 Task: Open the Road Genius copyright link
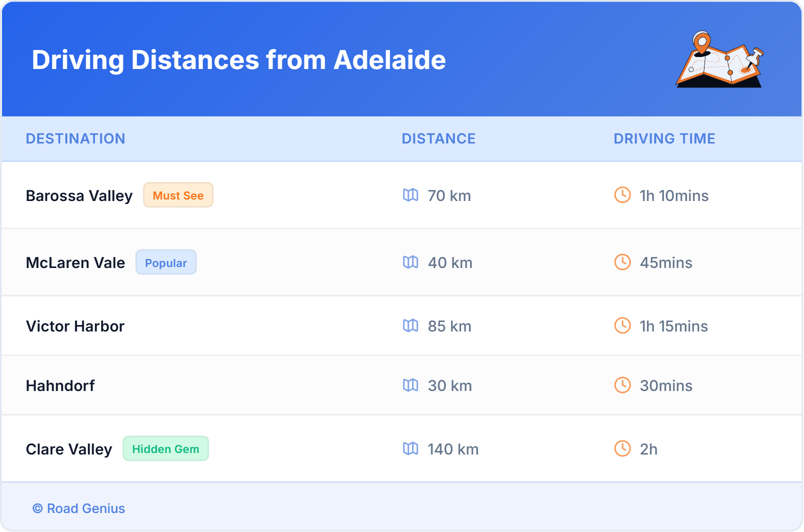coord(79,508)
